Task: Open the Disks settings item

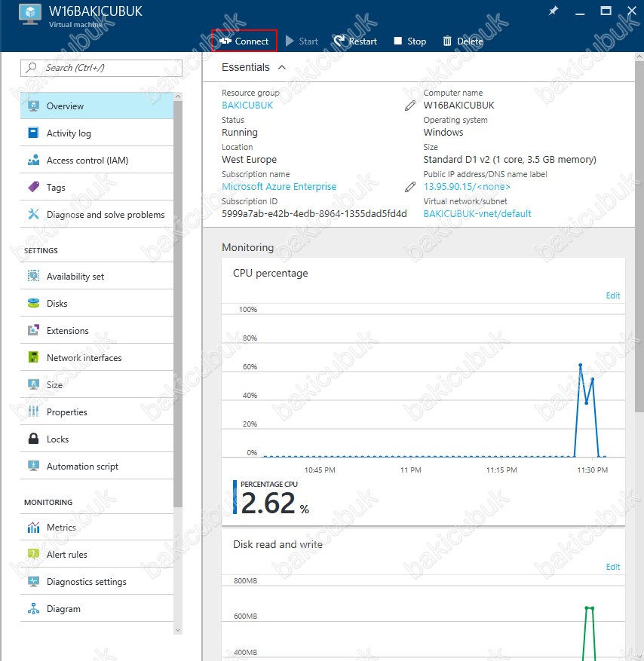Action: [97, 304]
